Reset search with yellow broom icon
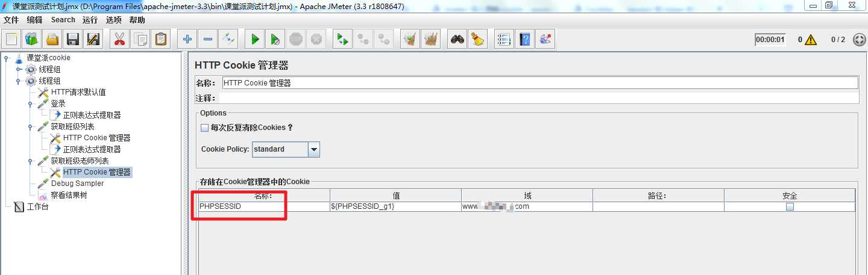 pos(478,39)
